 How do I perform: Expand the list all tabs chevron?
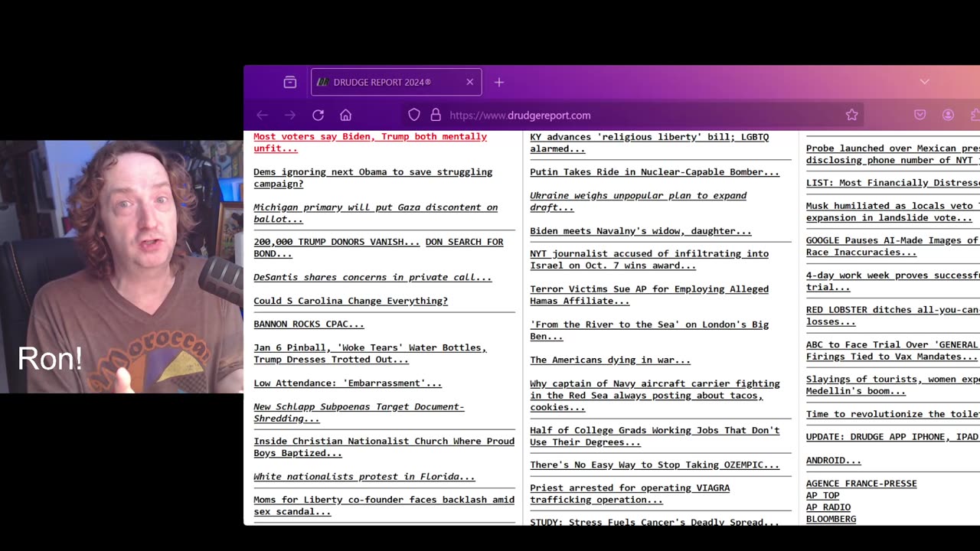pos(925,82)
